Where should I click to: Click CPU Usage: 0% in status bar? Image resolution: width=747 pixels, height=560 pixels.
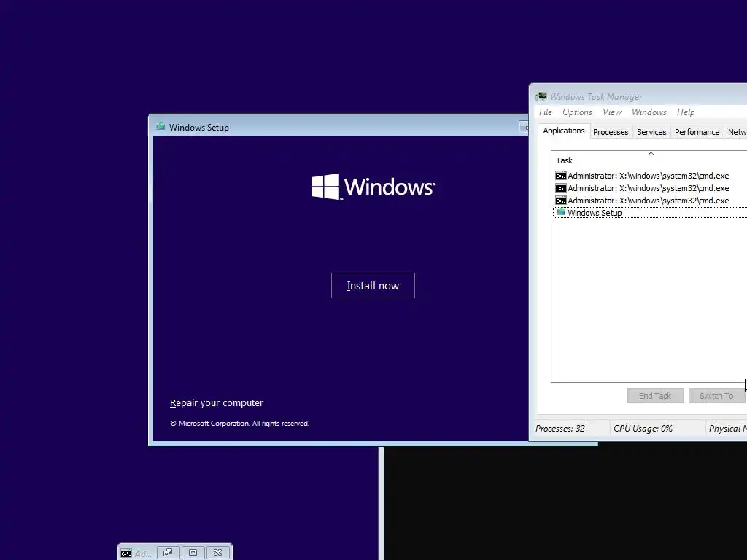(643, 429)
